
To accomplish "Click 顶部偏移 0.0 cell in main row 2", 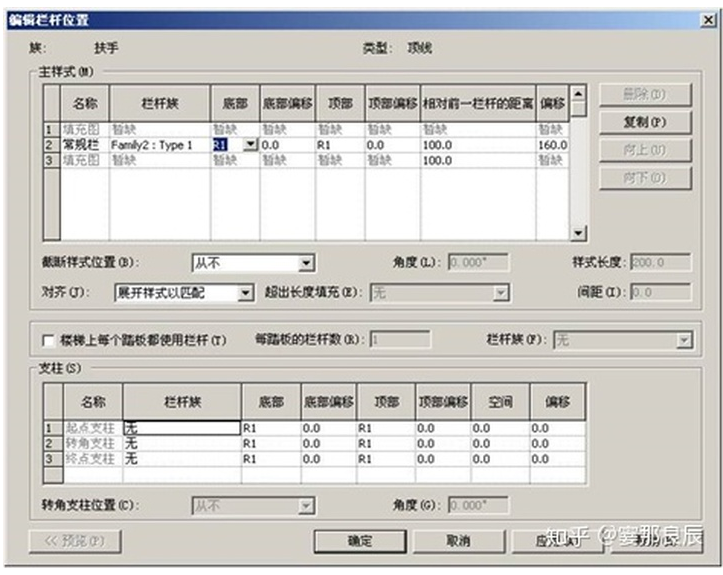I will (393, 145).
